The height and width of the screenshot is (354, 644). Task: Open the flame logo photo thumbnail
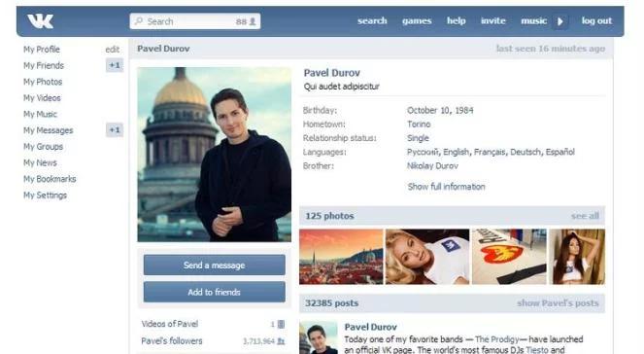[x=509, y=257]
